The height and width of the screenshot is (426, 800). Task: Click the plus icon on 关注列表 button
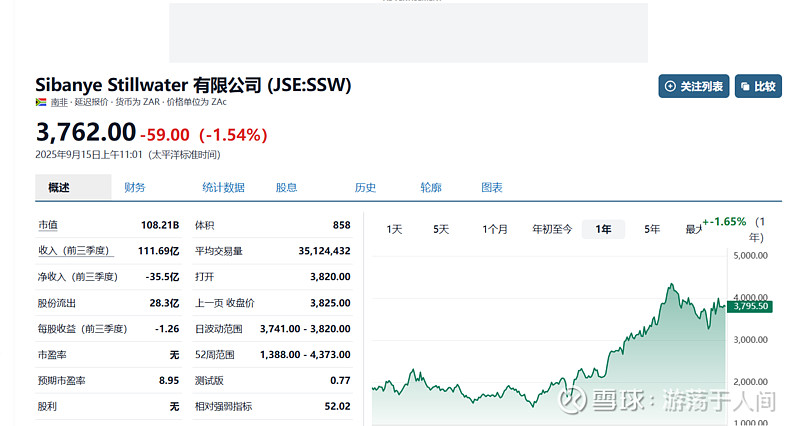point(669,87)
